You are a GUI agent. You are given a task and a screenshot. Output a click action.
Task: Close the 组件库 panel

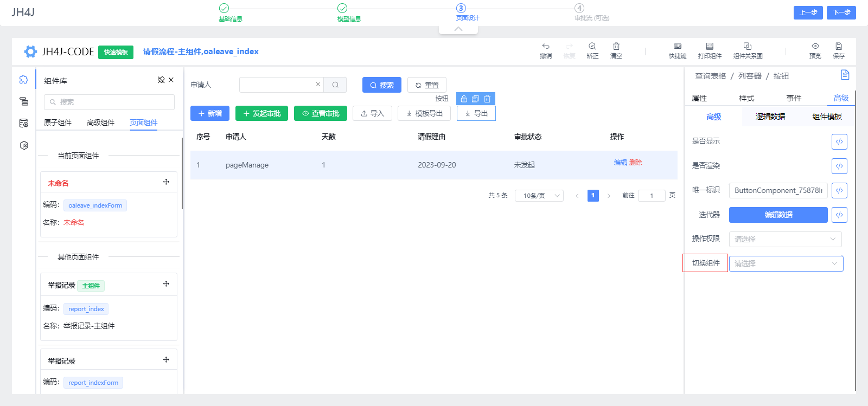click(x=171, y=80)
